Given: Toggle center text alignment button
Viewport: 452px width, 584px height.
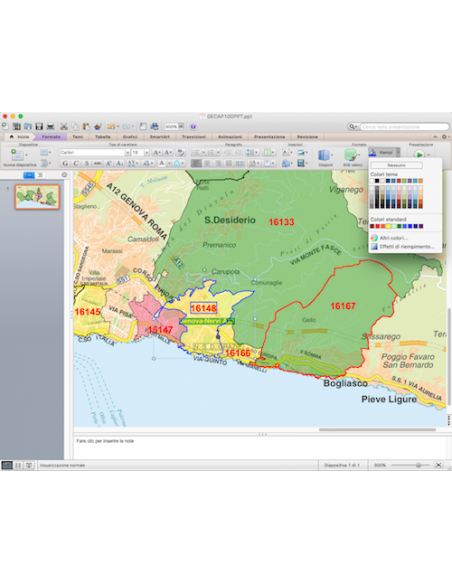Looking at the screenshot, I should pyautogui.click(x=207, y=163).
